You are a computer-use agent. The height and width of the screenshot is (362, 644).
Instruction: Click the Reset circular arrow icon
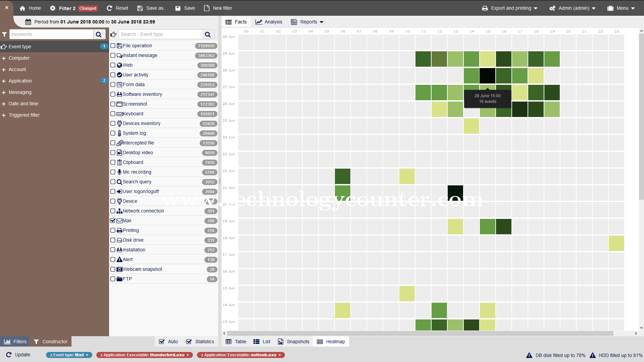(x=109, y=8)
